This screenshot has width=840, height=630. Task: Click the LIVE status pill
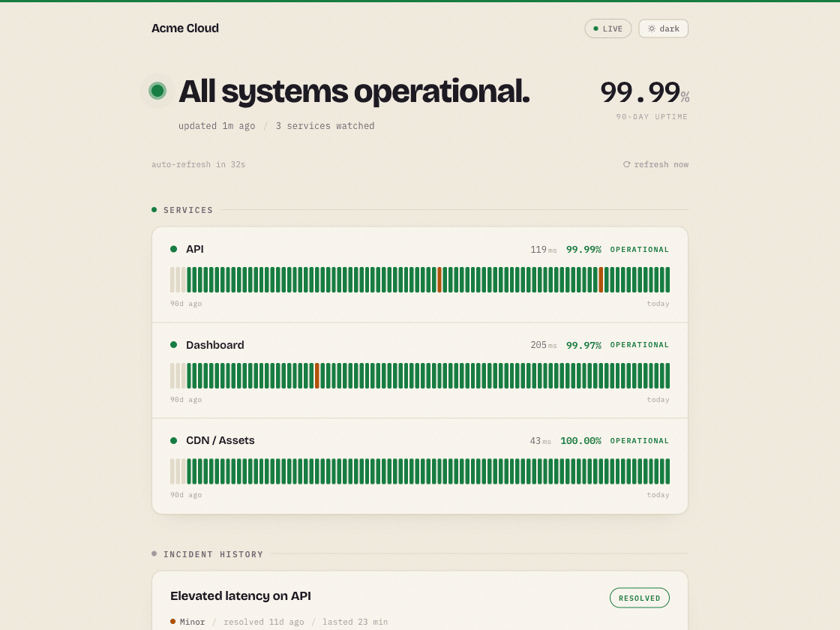coord(608,29)
